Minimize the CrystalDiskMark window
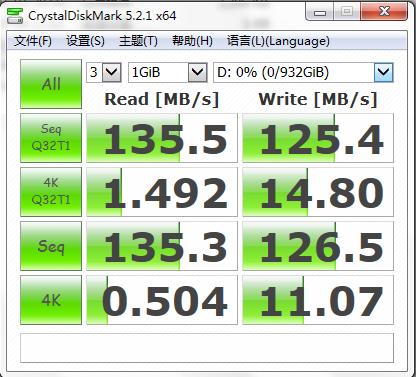 [319, 12]
